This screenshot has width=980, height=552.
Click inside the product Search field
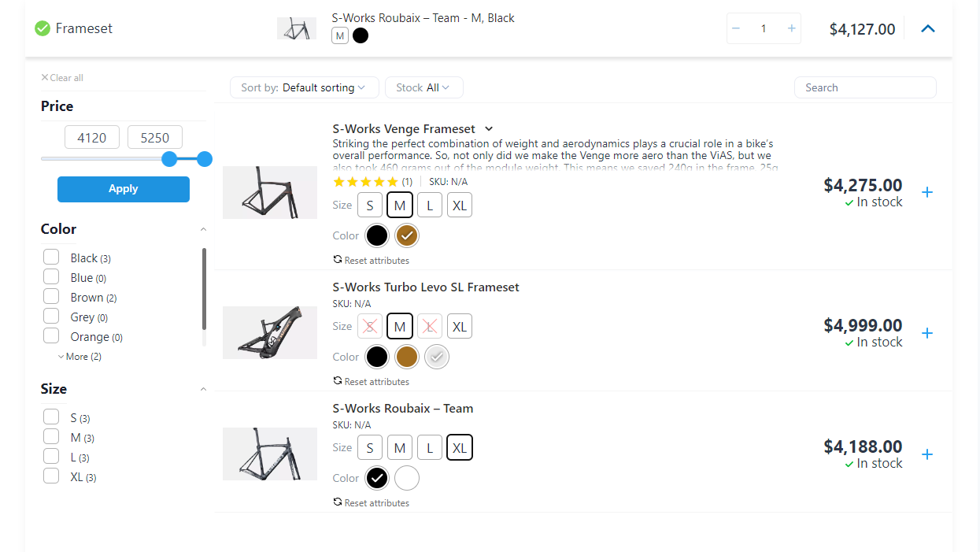[x=864, y=87]
